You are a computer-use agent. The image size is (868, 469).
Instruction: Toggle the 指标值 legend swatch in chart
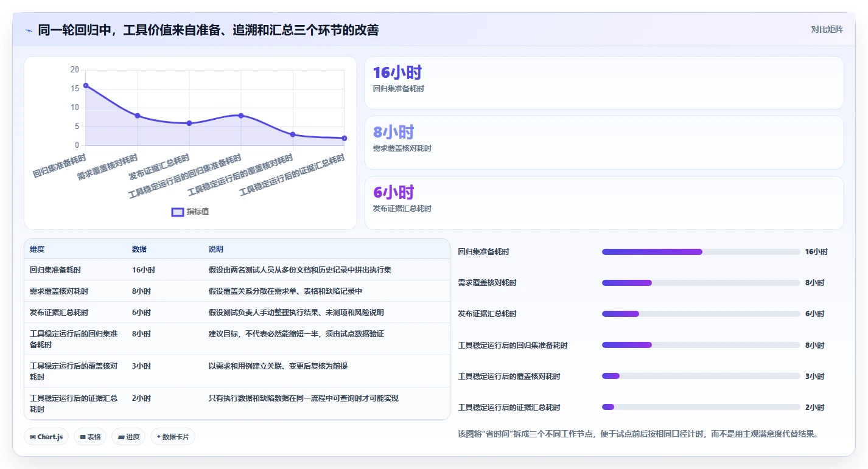tap(178, 212)
